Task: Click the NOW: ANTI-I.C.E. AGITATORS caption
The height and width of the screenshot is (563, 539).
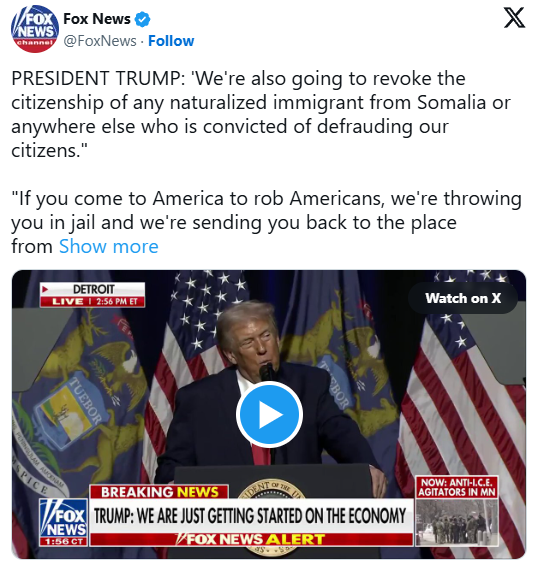Action: [457, 488]
